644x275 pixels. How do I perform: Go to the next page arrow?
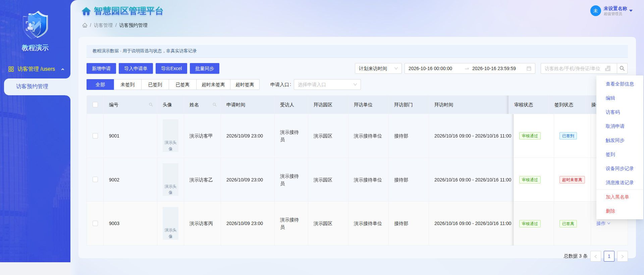623,256
